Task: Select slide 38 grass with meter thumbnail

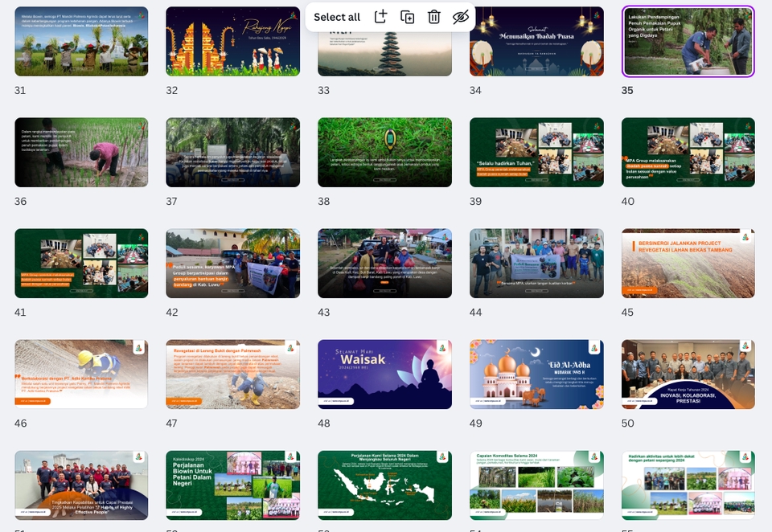Action: [x=384, y=152]
